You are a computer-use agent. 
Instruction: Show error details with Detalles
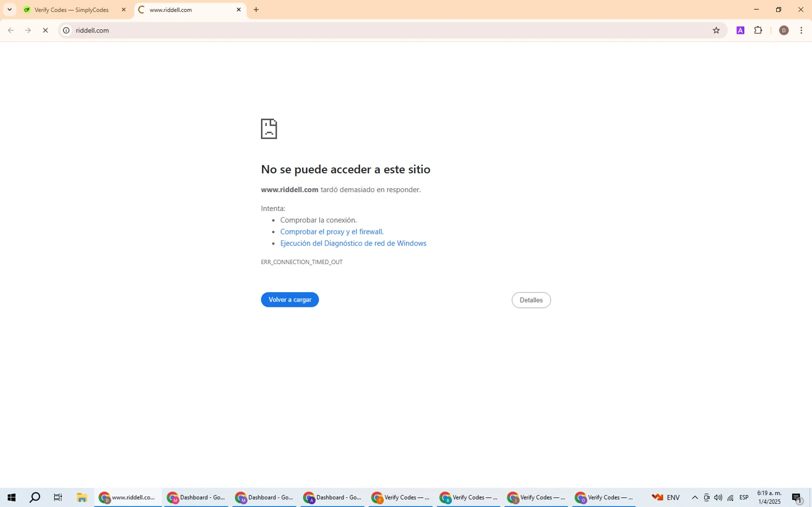(531, 300)
